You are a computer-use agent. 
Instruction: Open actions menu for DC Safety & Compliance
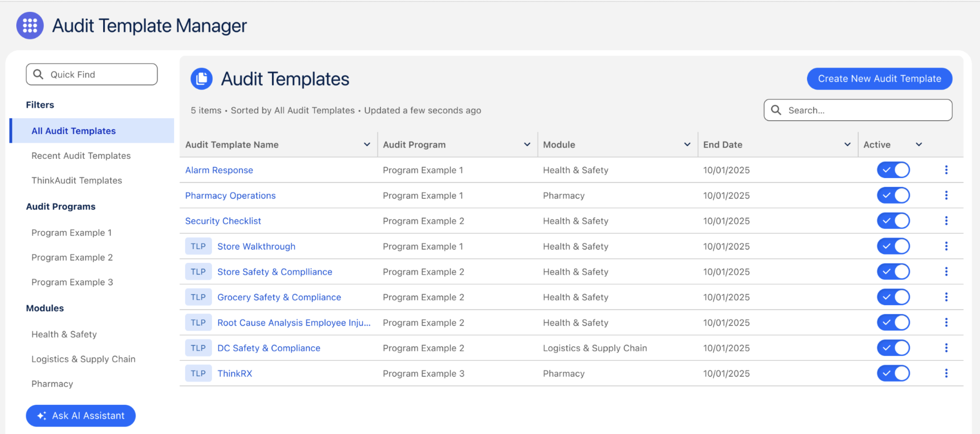[946, 348]
